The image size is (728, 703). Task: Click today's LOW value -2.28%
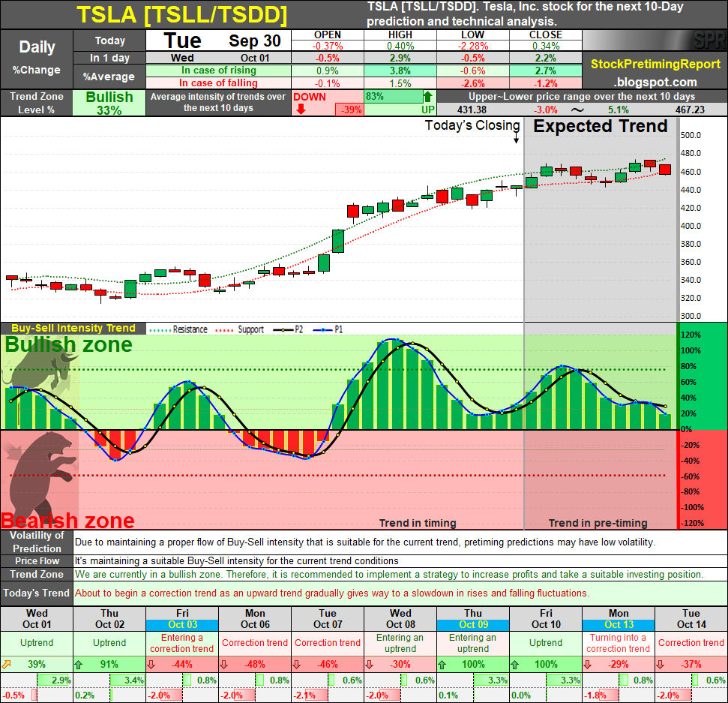472,46
